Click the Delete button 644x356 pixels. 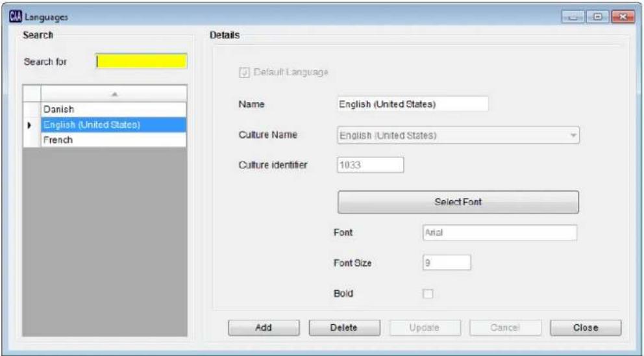point(344,328)
